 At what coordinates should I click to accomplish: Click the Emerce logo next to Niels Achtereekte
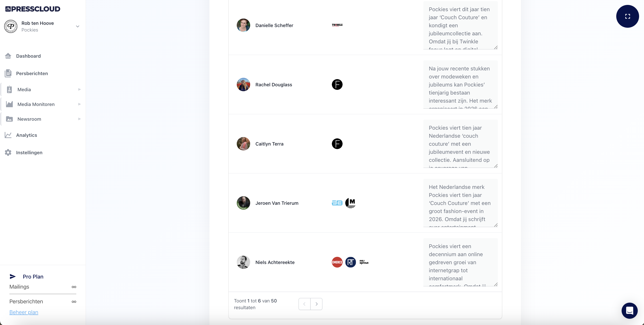(337, 262)
